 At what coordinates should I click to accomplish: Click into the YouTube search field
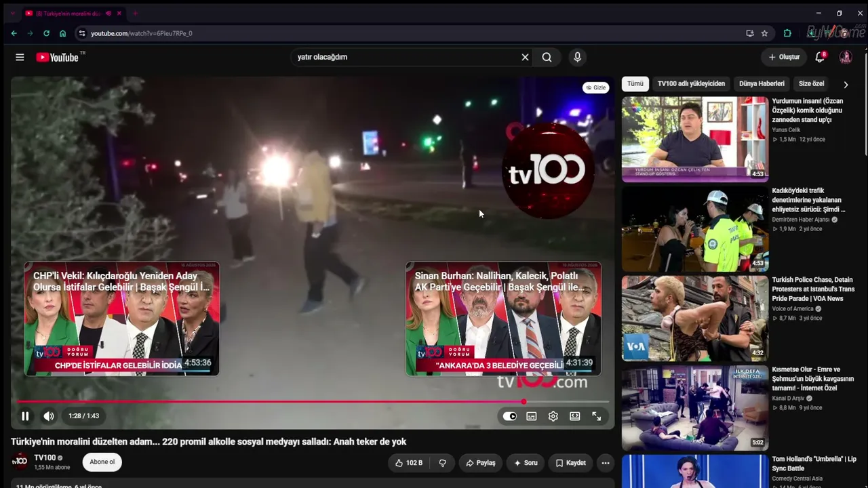406,58
